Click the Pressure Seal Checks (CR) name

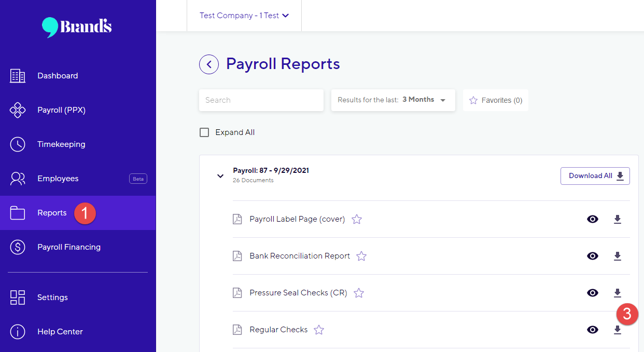pos(298,293)
